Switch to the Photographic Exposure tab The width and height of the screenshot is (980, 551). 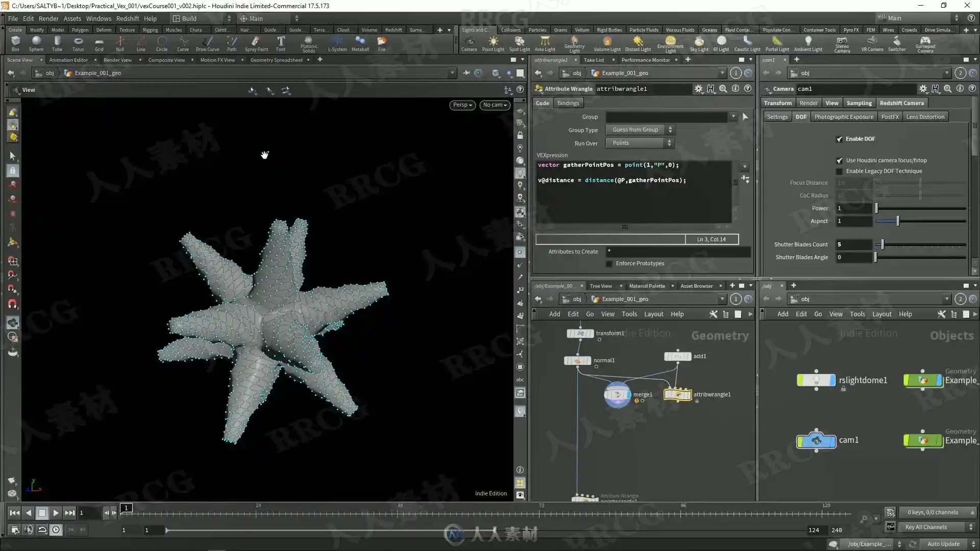844,117
